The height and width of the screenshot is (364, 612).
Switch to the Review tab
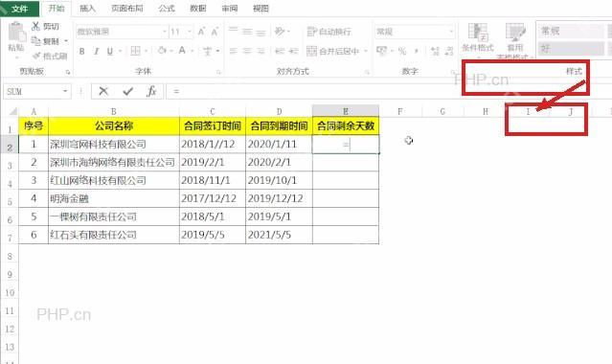[230, 9]
